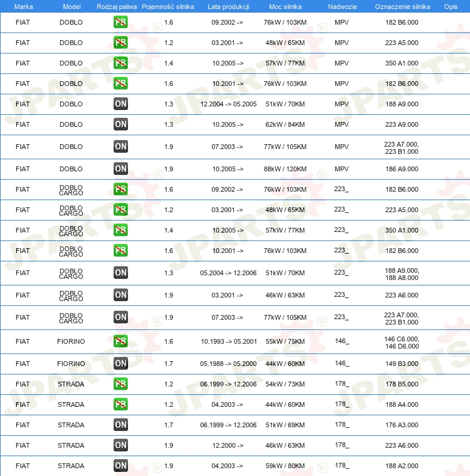This screenshot has width=470, height=476.
Task: Select engine code 176 A3.000
Action: (x=401, y=425)
